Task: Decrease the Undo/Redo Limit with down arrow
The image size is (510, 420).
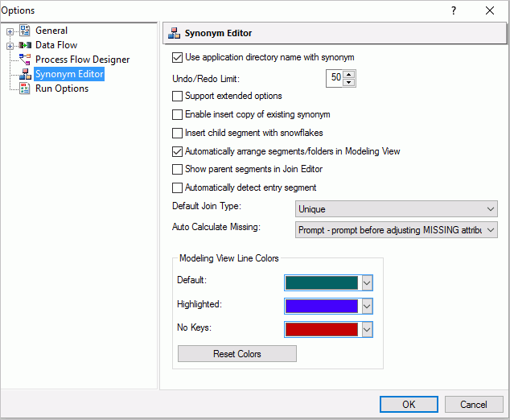Action: click(x=348, y=82)
